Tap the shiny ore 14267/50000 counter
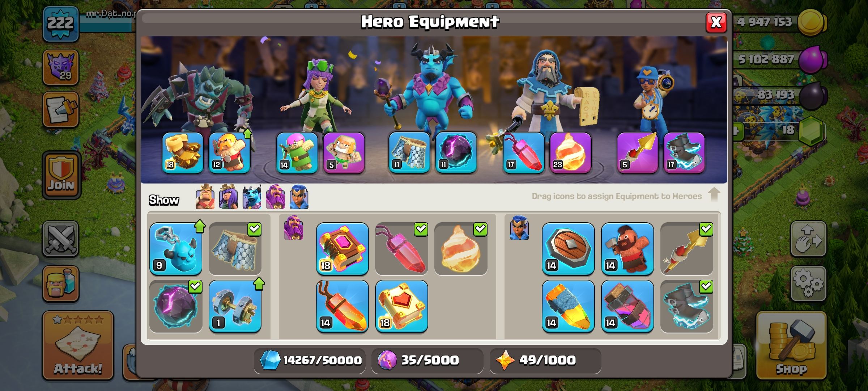Screen dimensions: 868x391 point(310,360)
